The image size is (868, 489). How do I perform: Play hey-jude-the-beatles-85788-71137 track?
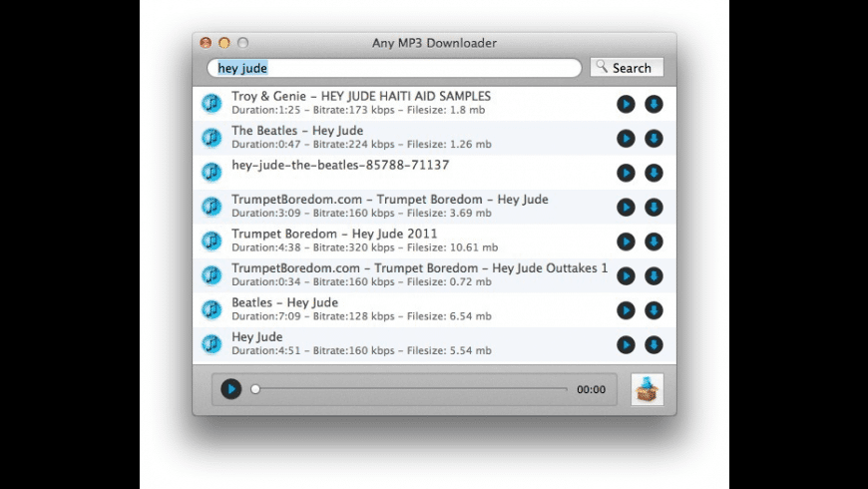pyautogui.click(x=626, y=173)
